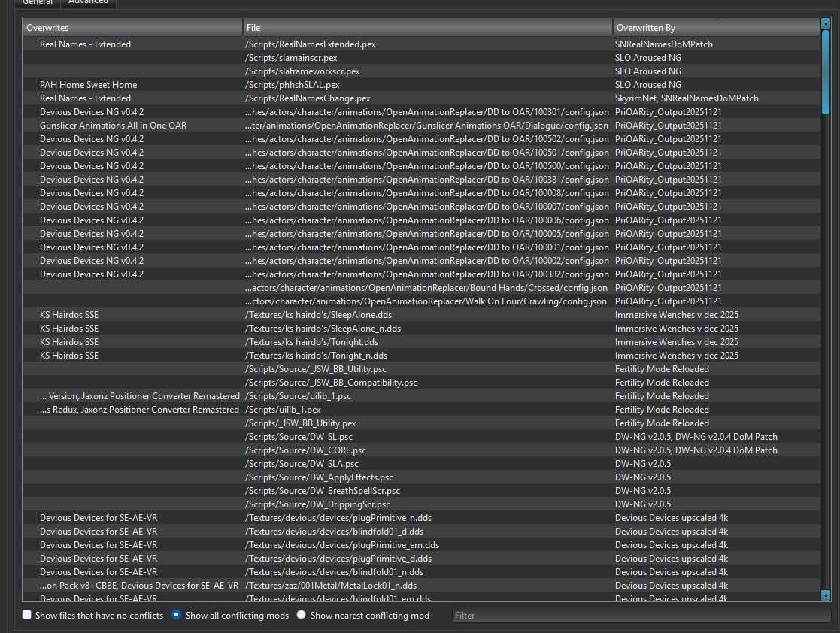This screenshot has height=633, width=840.
Task: Click the PAH Home Sweet Home entry
Action: [89, 85]
